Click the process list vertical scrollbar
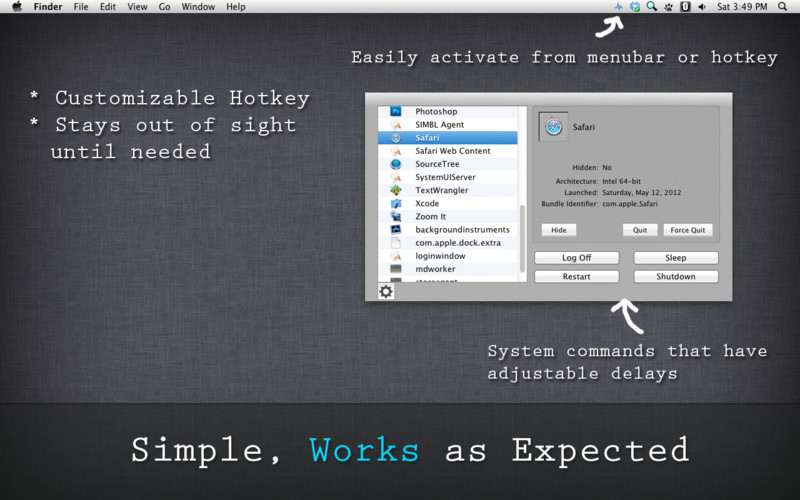Screen dimensions: 800x500 click(522, 238)
